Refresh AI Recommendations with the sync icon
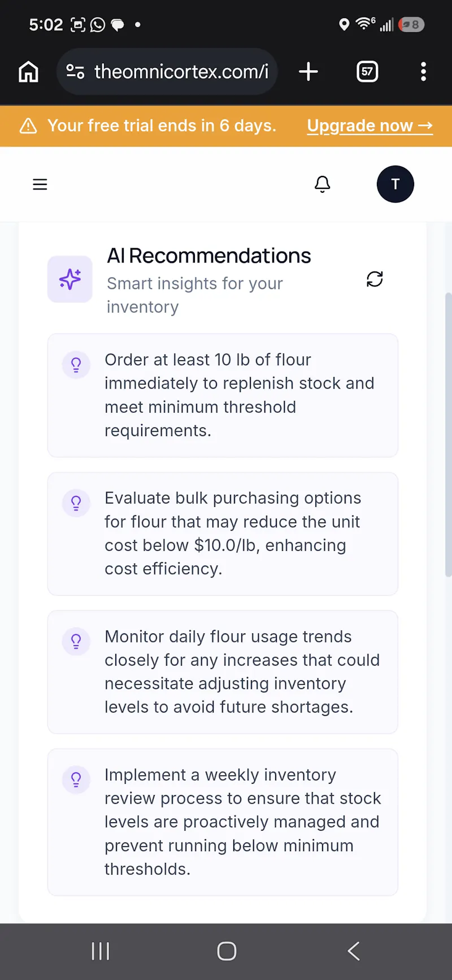Viewport: 452px width, 980px height. [x=375, y=279]
